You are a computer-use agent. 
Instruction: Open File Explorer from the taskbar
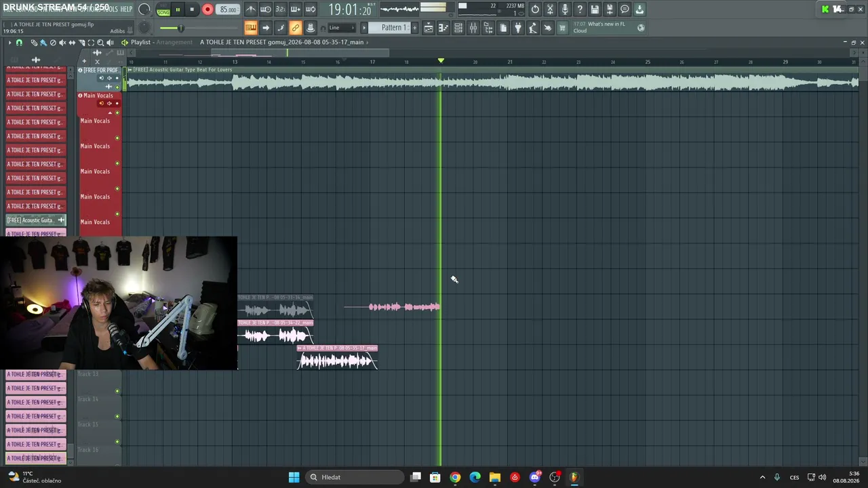click(494, 477)
